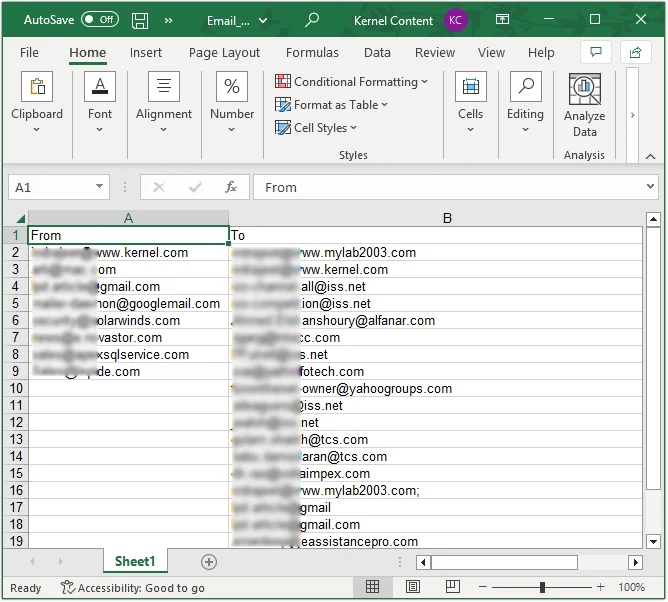Show more ribbon commands with right arrow
668x602 pixels.
633,115
